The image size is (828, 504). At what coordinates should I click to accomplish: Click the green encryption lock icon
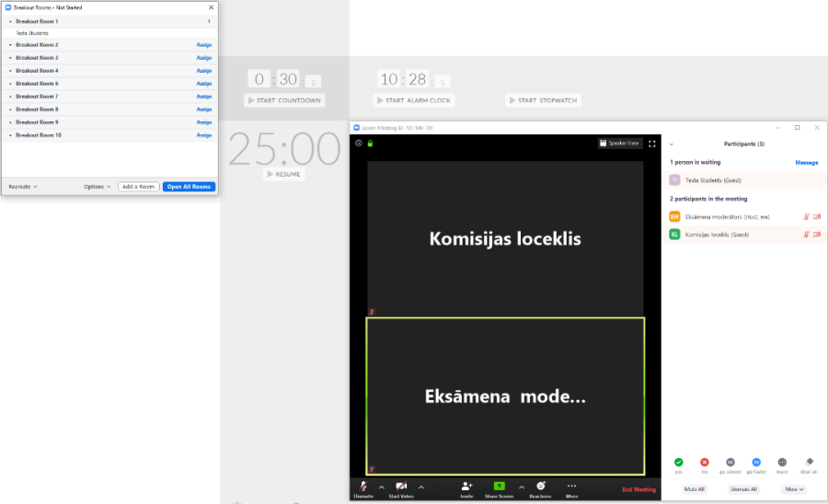pyautogui.click(x=370, y=143)
